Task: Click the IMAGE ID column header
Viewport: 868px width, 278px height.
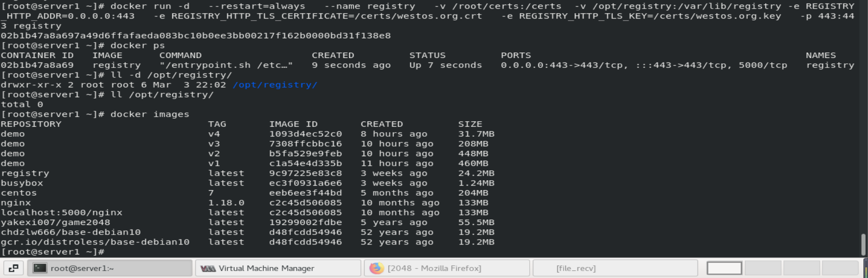Action: (x=293, y=124)
